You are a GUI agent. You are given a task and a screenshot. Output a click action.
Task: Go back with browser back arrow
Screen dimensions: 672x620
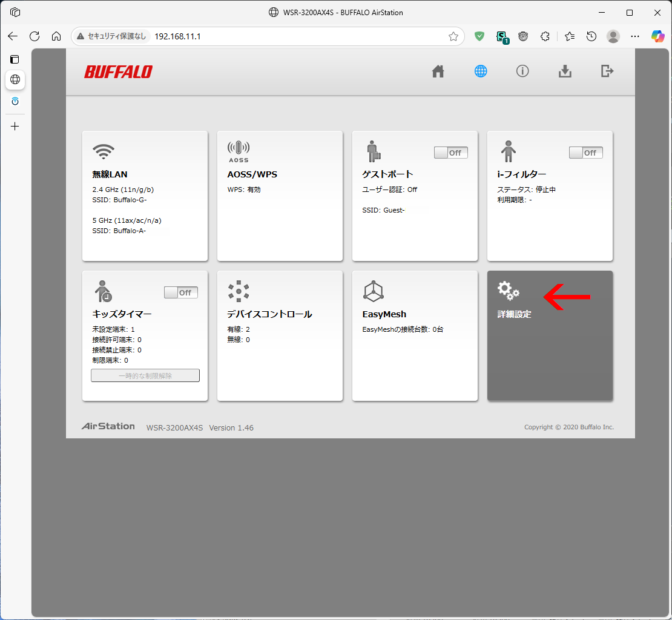[x=13, y=36]
